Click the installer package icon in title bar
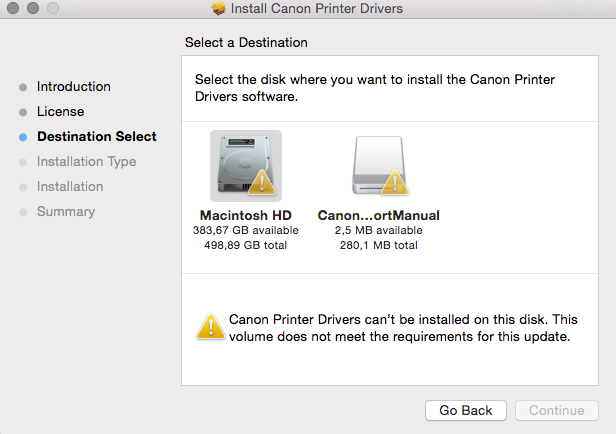Image resolution: width=616 pixels, height=434 pixels. coord(219,9)
